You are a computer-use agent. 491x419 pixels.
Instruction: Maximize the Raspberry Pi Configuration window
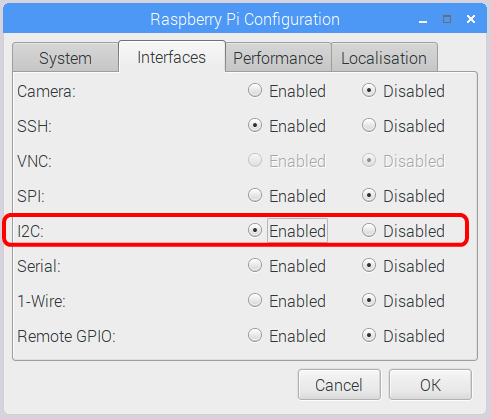[x=447, y=19]
